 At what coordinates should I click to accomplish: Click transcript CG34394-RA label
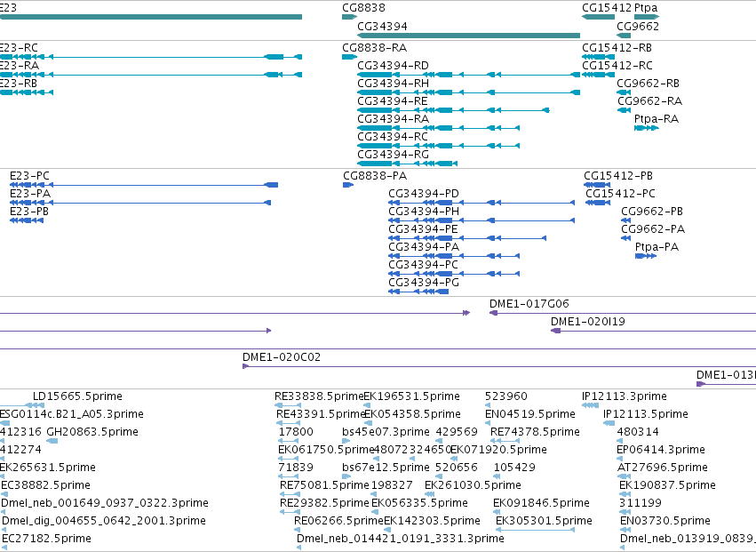pyautogui.click(x=393, y=119)
